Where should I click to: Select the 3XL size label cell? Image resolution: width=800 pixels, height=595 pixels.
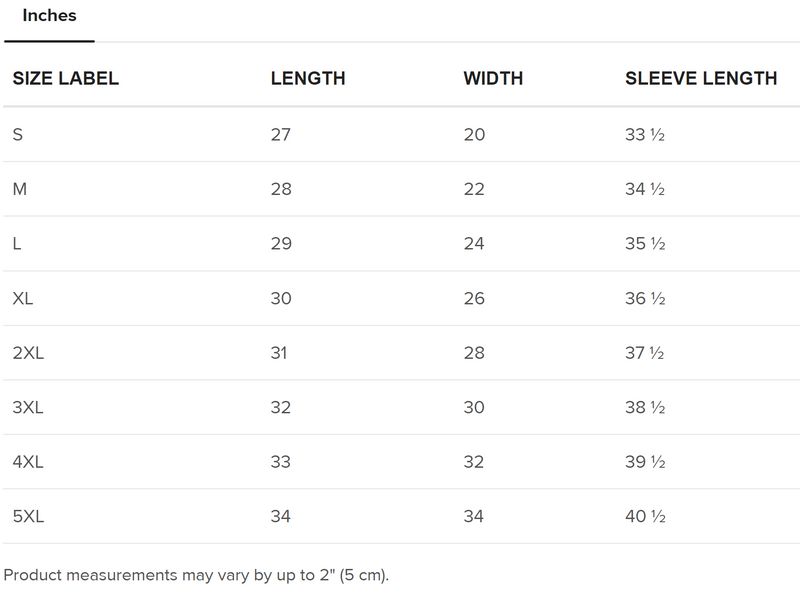(28, 408)
